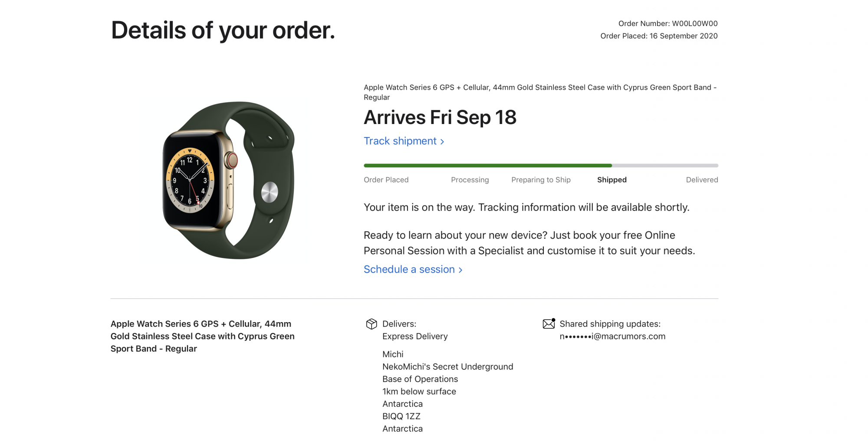868x444 pixels.
Task: Select the Processing status step
Action: (x=470, y=180)
